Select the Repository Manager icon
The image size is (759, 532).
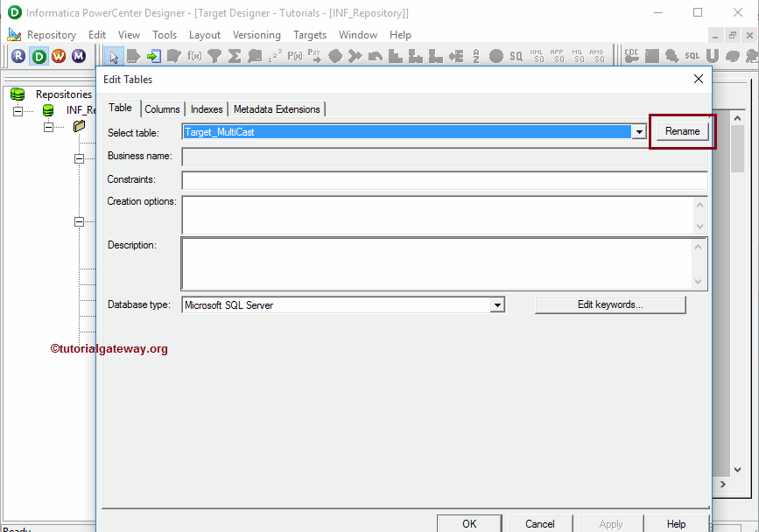[x=18, y=55]
